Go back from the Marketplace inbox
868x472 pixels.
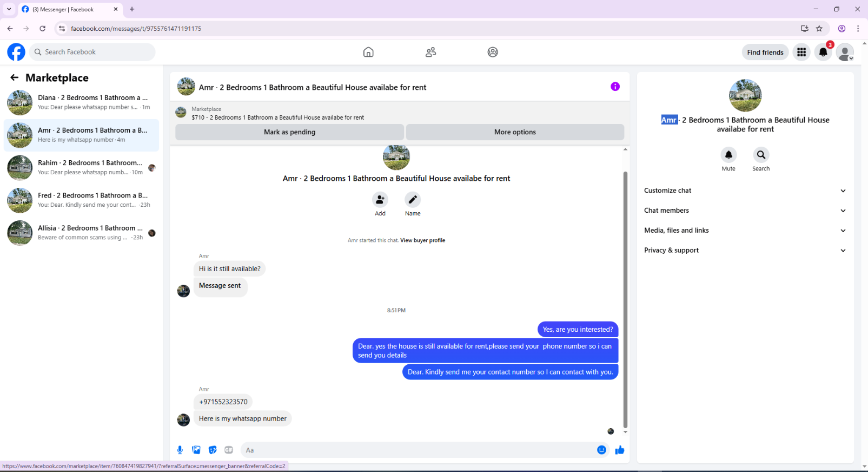pyautogui.click(x=14, y=77)
